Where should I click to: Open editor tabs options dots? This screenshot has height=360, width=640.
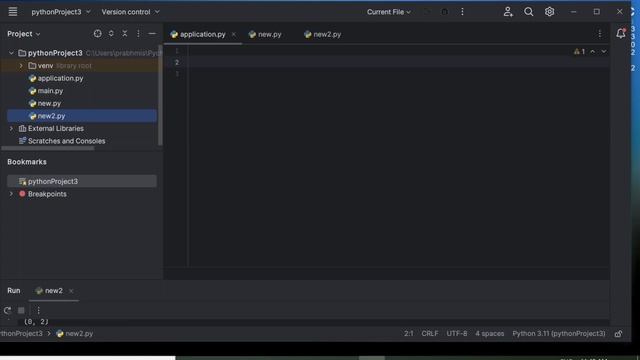tap(600, 34)
